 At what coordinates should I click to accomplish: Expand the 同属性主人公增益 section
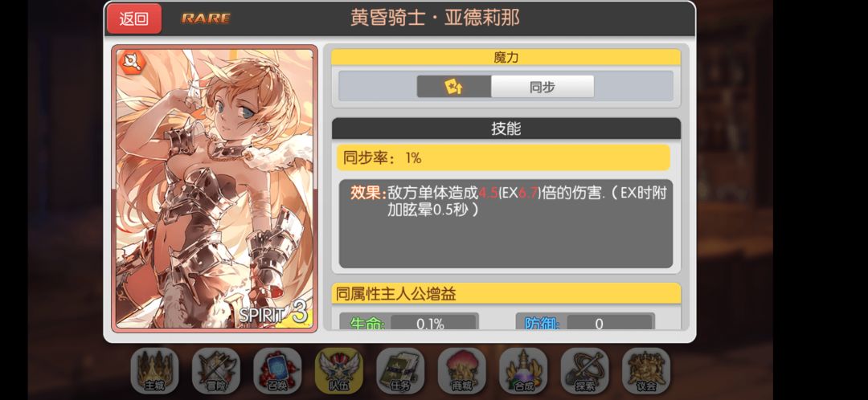point(506,293)
